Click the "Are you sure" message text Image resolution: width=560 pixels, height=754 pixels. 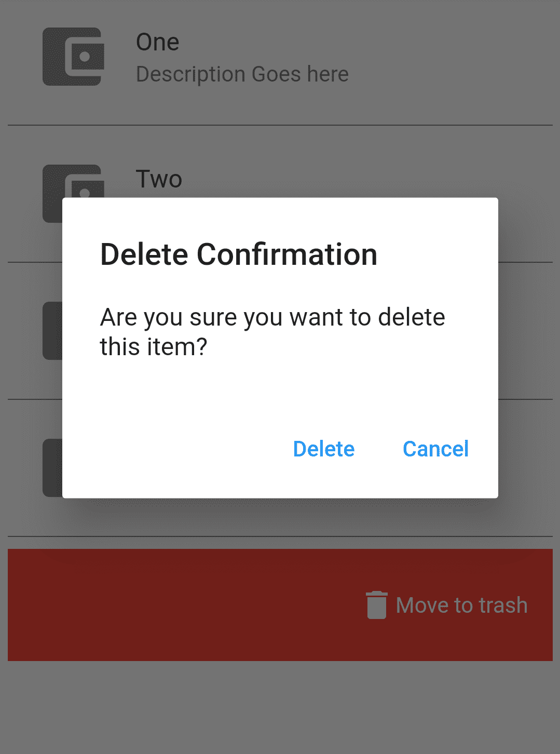tap(272, 332)
